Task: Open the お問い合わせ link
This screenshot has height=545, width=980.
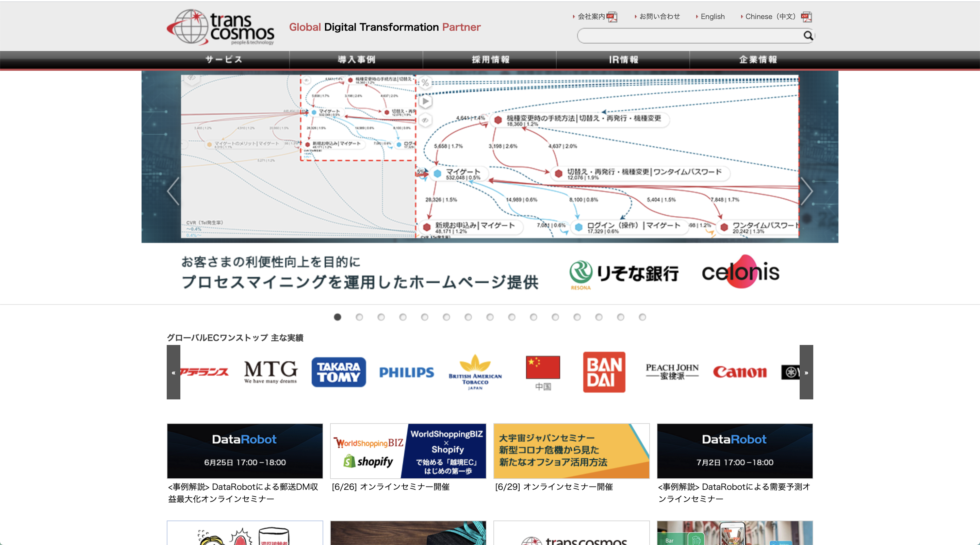Action: click(x=659, y=17)
